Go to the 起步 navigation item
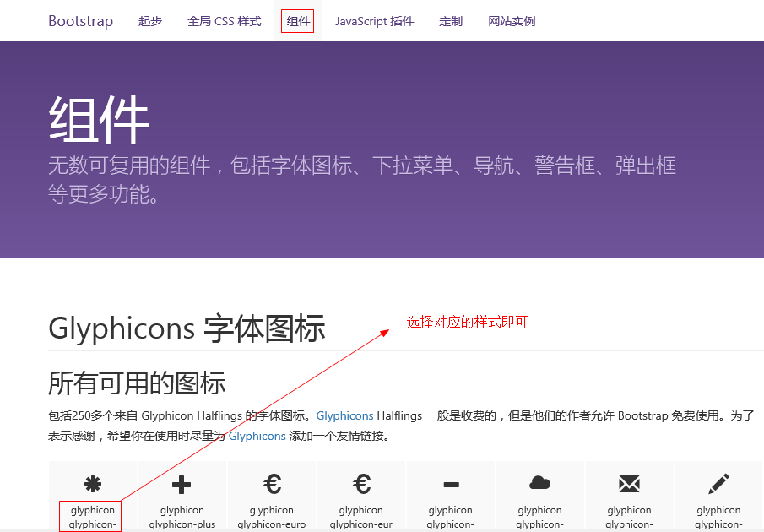Screen dimensions: 764x532 coord(150,21)
